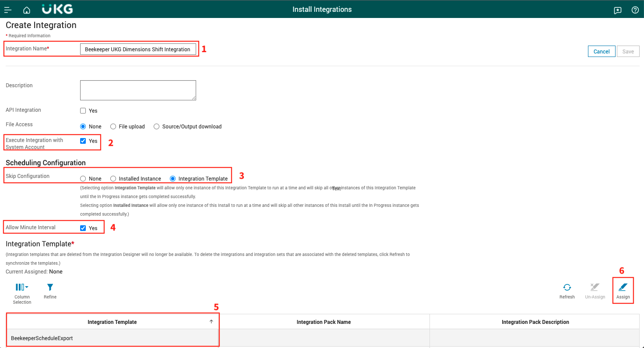644x348 pixels.
Task: Click the Integration Pack Description column header
Action: 535,322
